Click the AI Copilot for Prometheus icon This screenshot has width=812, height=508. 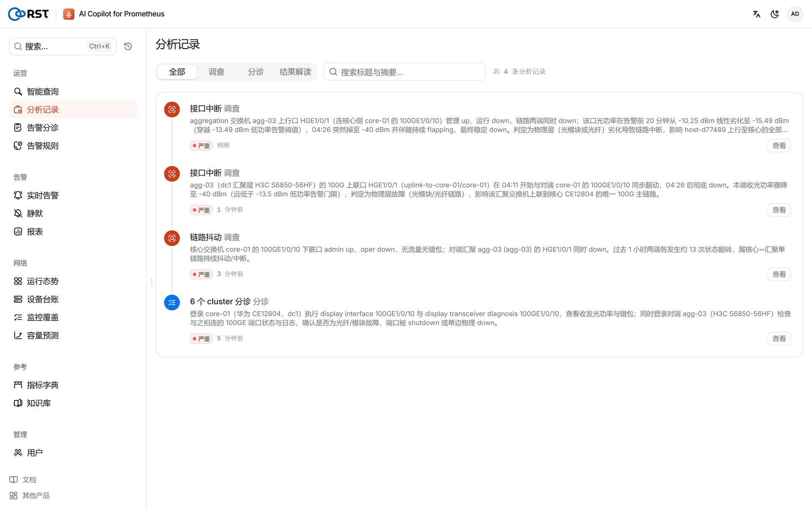click(69, 14)
